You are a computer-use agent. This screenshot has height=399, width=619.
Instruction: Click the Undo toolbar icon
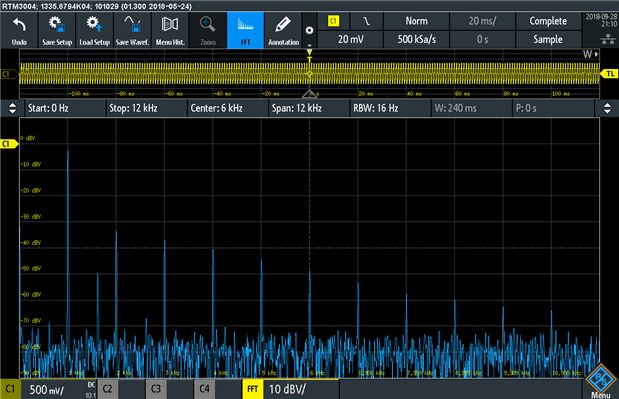[x=19, y=30]
